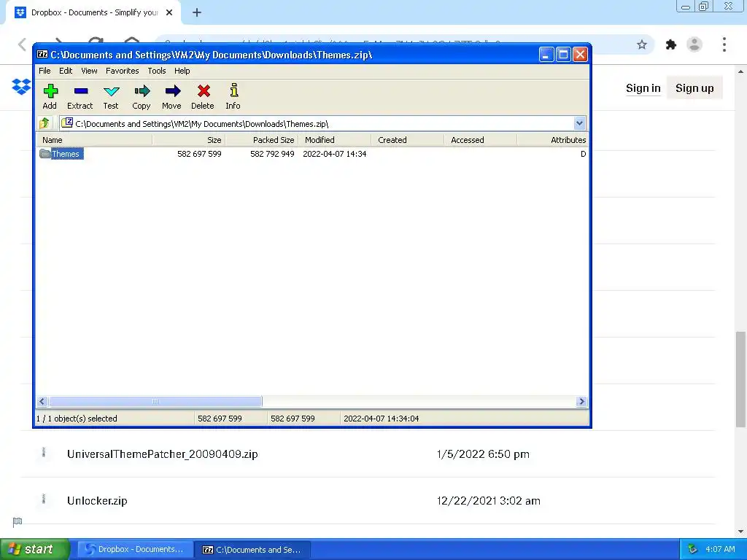Switch to 7-Zip taskbar button
This screenshot has width=747, height=560.
253,550
